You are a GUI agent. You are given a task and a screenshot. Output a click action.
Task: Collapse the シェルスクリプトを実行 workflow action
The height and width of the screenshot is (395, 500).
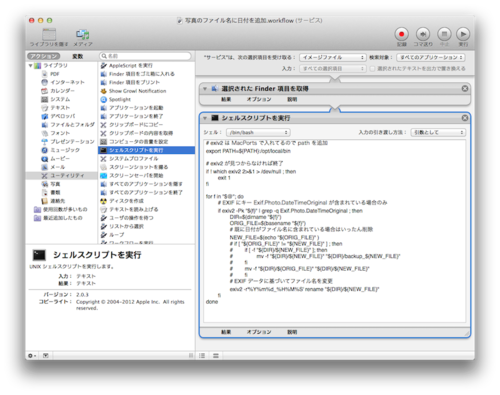pos(205,118)
